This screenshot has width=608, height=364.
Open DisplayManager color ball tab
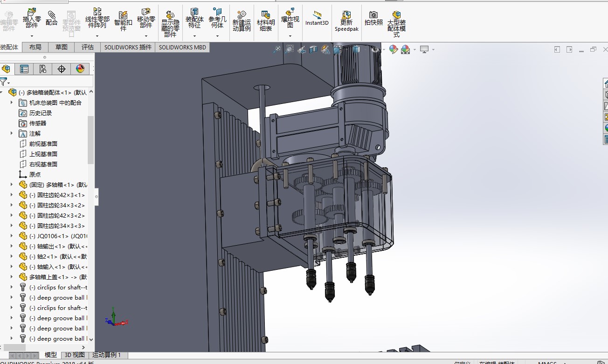tap(80, 69)
